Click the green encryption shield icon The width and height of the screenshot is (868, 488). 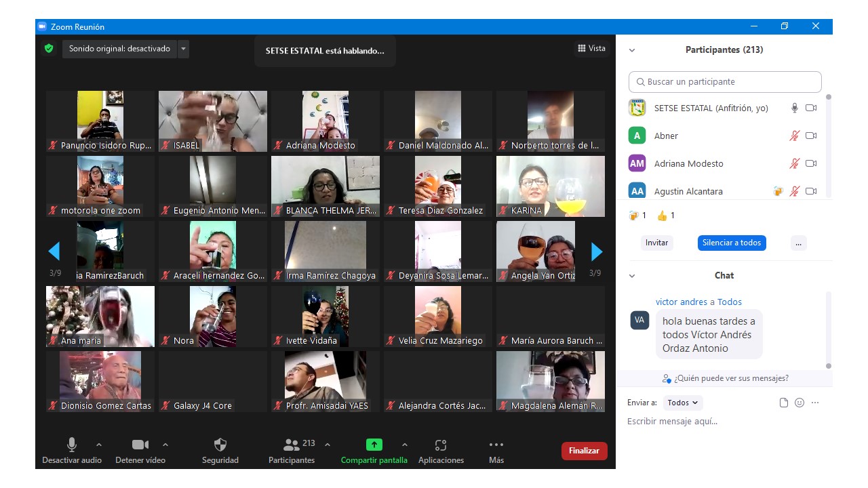click(49, 49)
